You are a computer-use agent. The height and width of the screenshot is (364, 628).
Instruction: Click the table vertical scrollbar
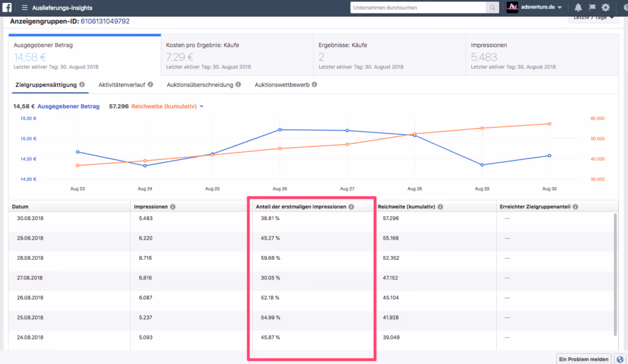click(615, 275)
